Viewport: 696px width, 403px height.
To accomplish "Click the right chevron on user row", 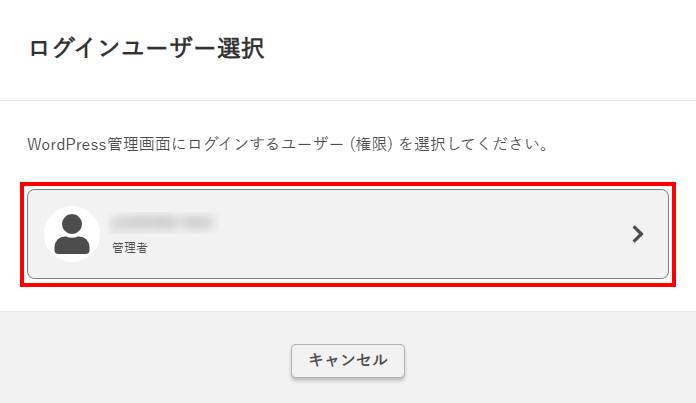I will click(638, 234).
